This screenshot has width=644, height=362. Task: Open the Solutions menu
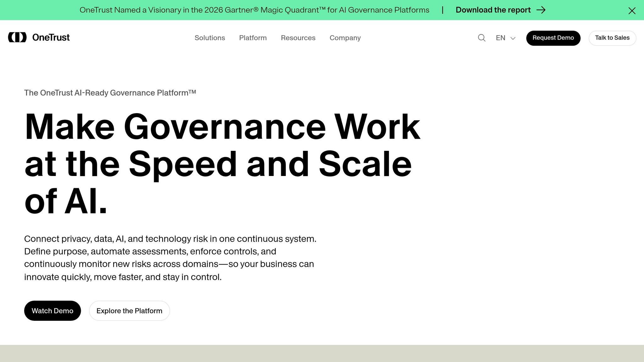click(210, 38)
